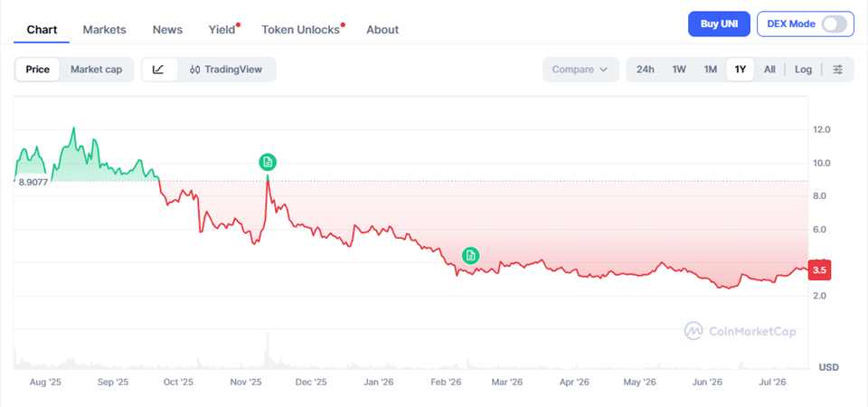Click the Jan '26 axis label
The height and width of the screenshot is (407, 868).
coord(379,382)
